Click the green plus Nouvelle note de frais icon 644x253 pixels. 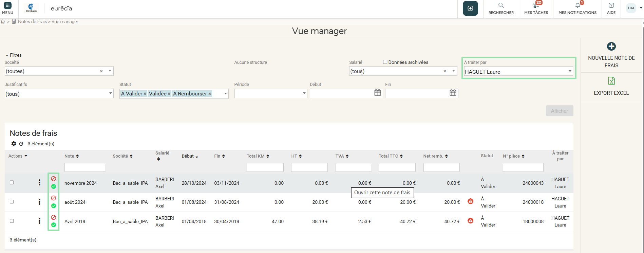(x=611, y=47)
